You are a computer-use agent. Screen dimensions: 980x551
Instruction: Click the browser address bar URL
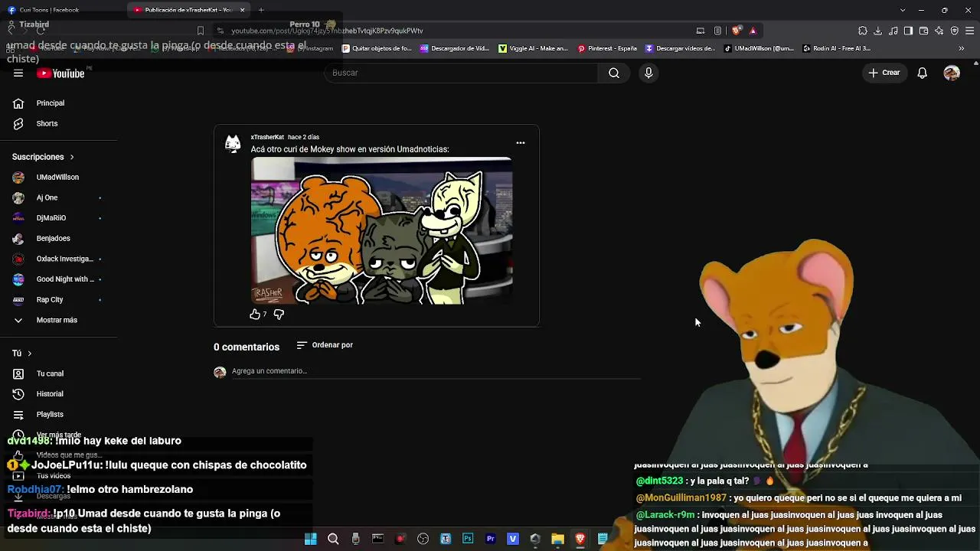point(328,31)
